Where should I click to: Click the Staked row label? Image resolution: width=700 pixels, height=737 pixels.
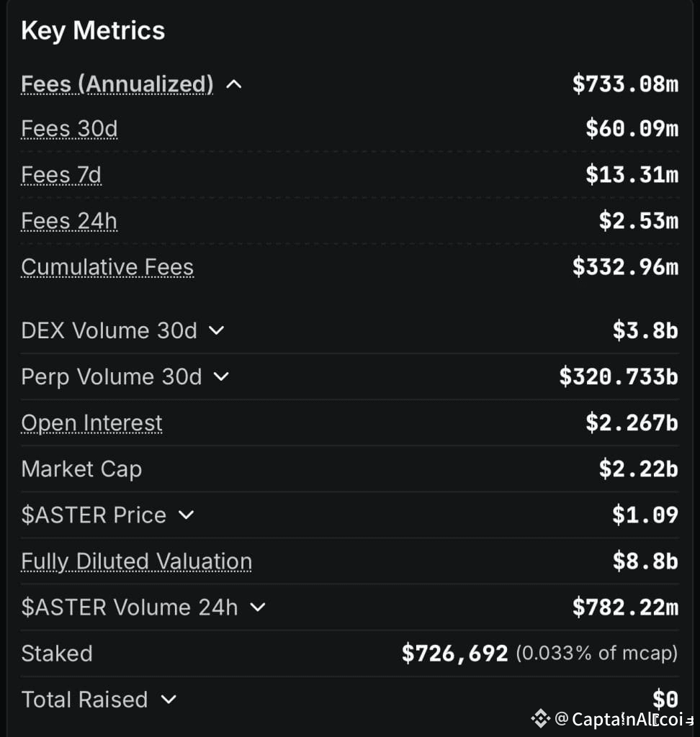[57, 654]
